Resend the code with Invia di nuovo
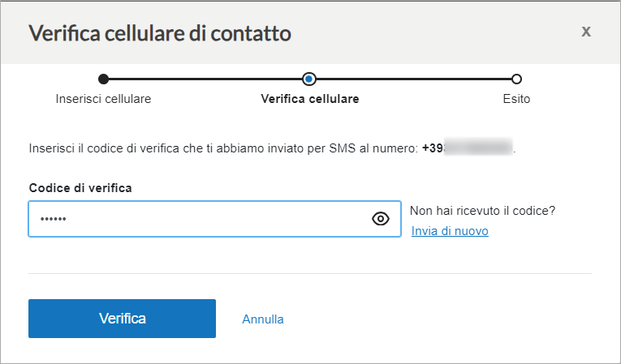 click(450, 231)
